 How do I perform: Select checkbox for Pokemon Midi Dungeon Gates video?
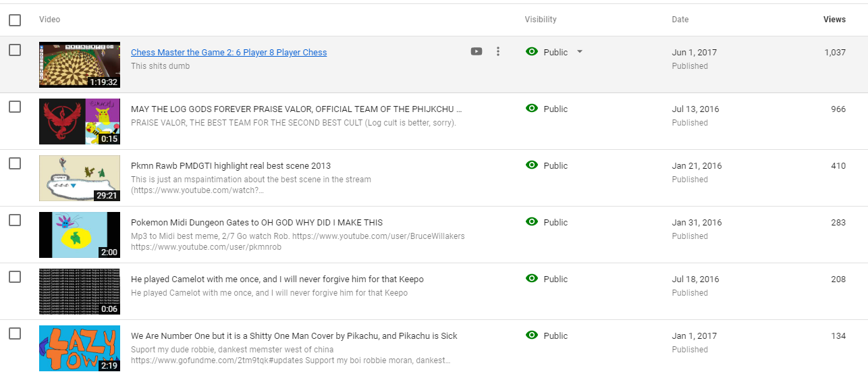click(x=15, y=220)
